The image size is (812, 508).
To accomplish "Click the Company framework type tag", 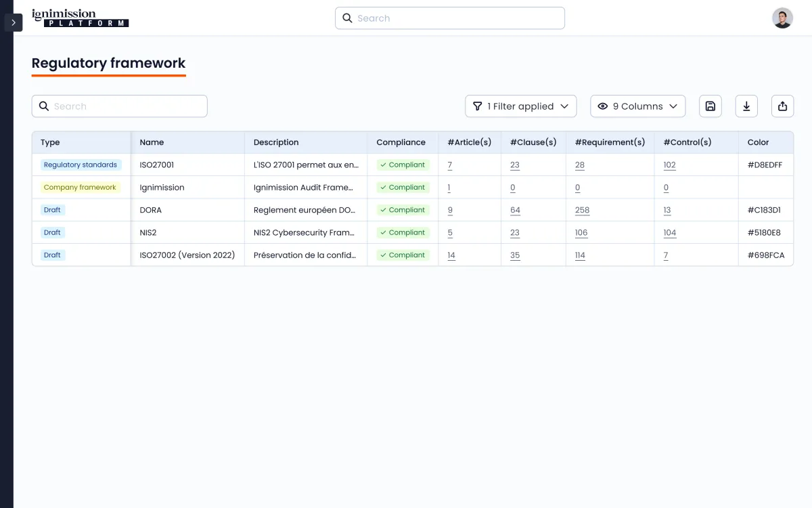I will click(x=80, y=188).
